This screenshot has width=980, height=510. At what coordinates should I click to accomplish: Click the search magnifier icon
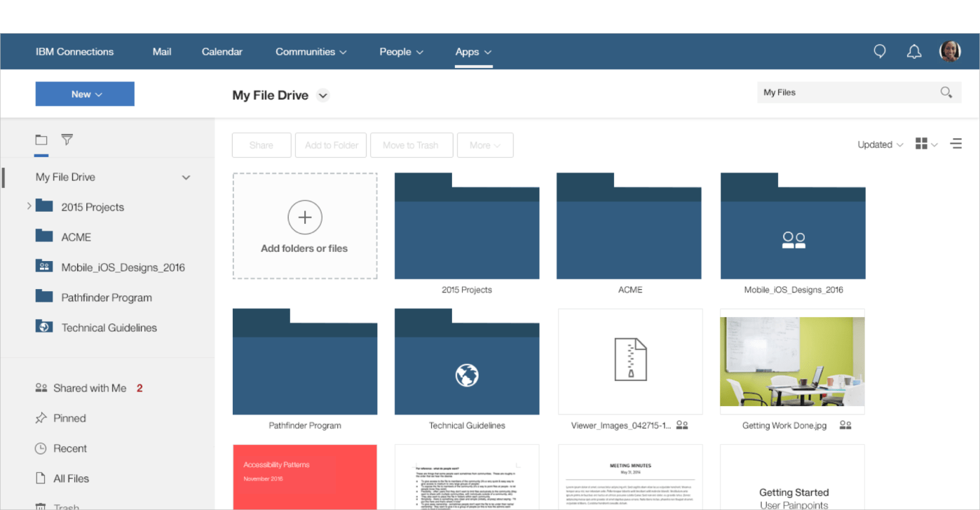pos(946,93)
